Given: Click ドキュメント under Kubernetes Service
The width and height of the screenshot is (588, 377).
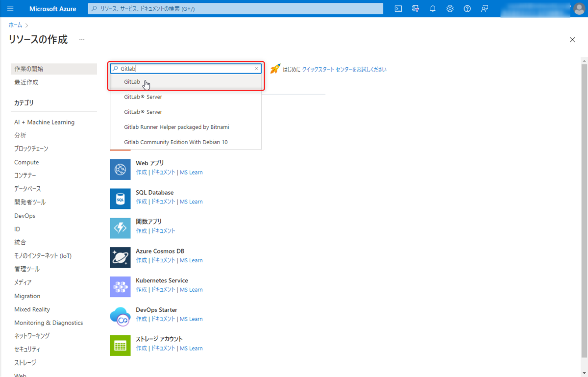Looking at the screenshot, I should point(163,290).
